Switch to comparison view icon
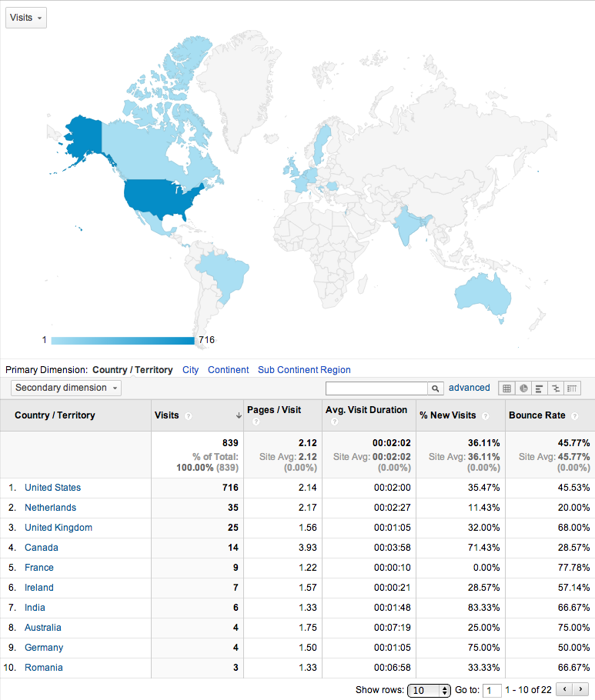The image size is (595, 700). point(556,388)
